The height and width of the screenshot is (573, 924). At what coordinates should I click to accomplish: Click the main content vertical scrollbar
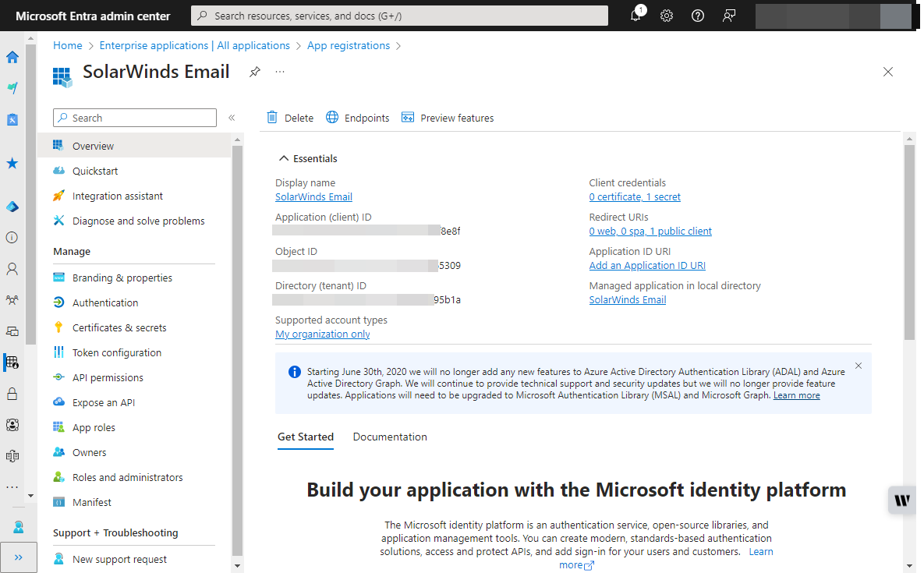pos(909,242)
